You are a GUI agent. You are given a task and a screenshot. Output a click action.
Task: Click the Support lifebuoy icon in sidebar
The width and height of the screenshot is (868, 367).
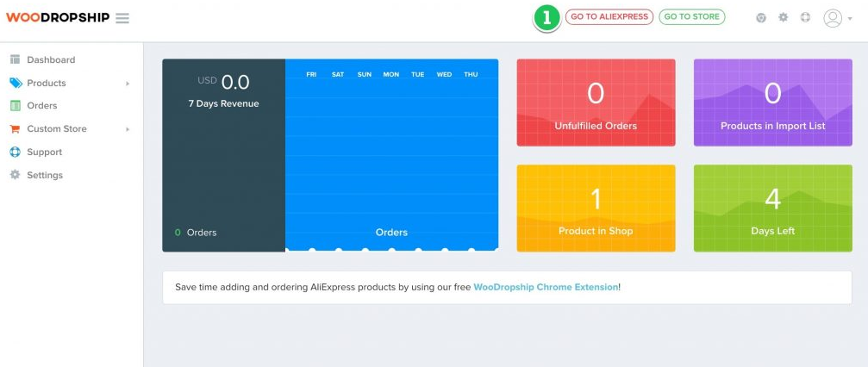click(15, 152)
